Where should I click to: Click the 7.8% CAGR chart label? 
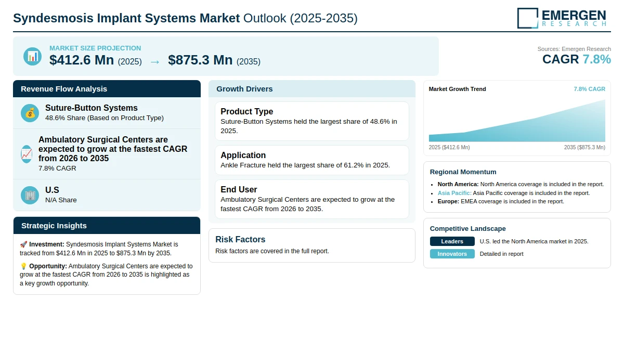pyautogui.click(x=589, y=89)
